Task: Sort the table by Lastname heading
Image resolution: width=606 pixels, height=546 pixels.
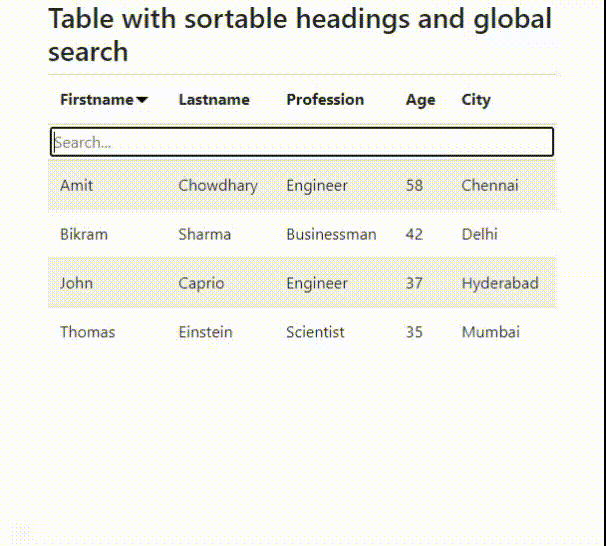Action: coord(214,100)
